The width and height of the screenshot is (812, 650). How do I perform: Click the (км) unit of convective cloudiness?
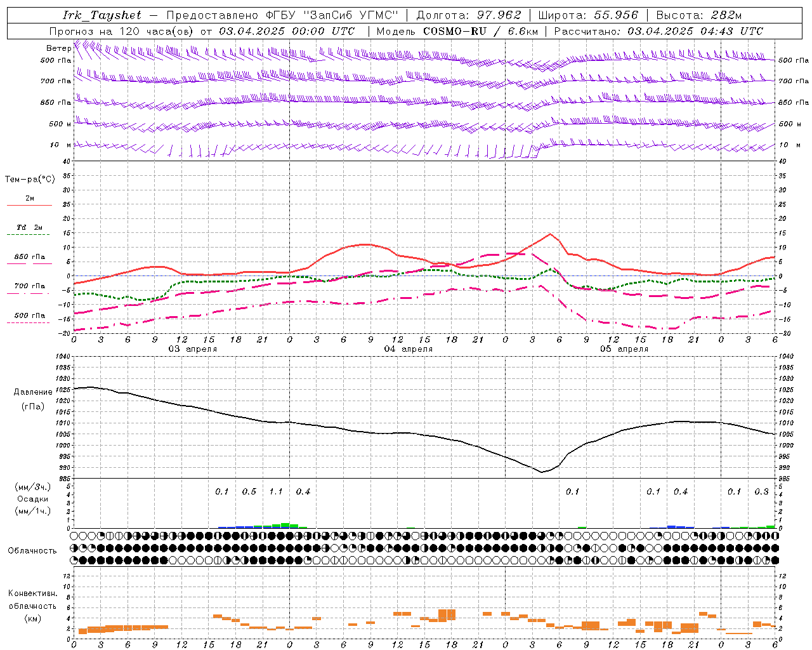[x=32, y=619]
